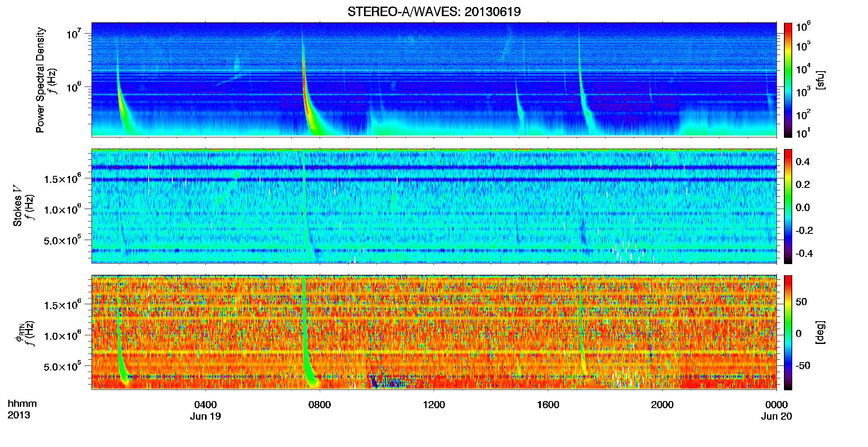Click the φRTN degrees colorbar
The image size is (868, 447).
pos(788,332)
